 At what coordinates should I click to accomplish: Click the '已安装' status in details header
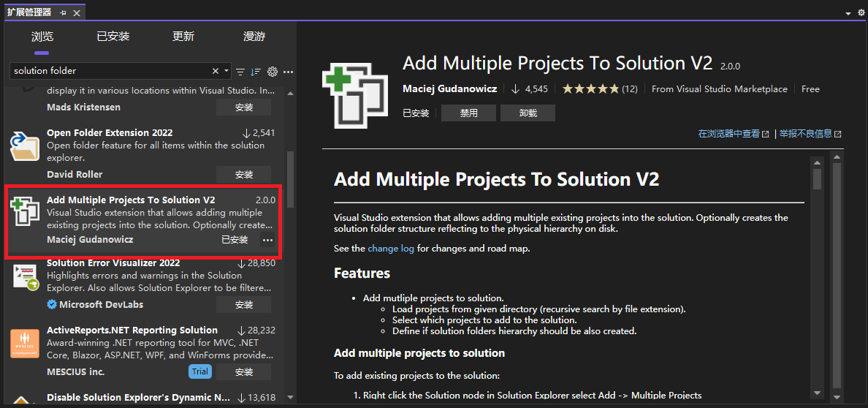(x=416, y=113)
